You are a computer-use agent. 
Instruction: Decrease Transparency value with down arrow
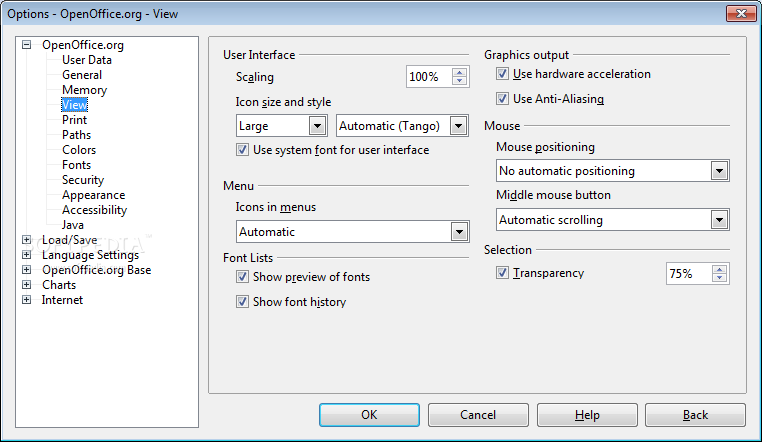719,278
